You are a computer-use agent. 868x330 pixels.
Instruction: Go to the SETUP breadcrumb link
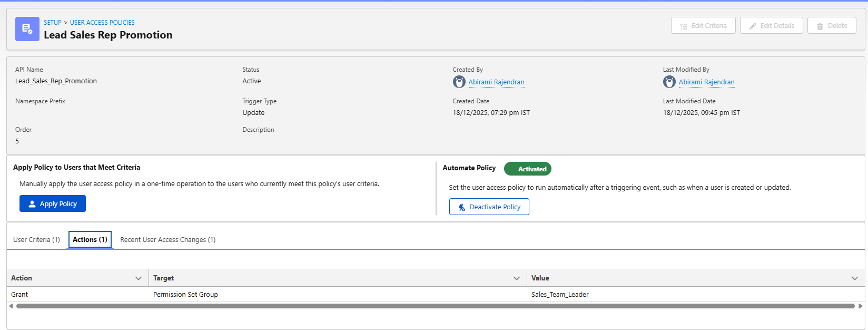[x=52, y=23]
